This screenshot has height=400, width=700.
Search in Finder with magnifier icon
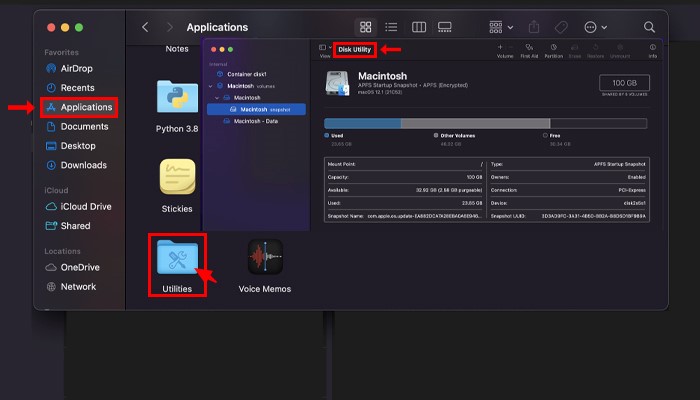tap(650, 27)
